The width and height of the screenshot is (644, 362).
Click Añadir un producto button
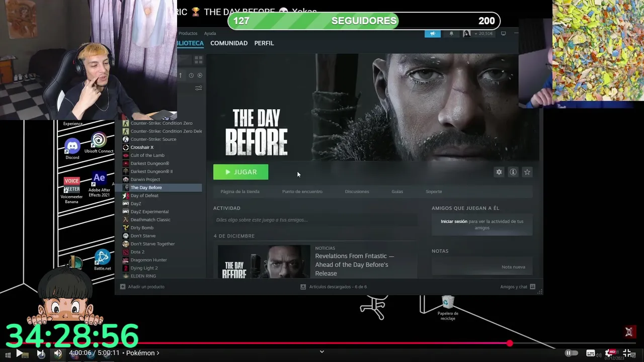point(142,287)
